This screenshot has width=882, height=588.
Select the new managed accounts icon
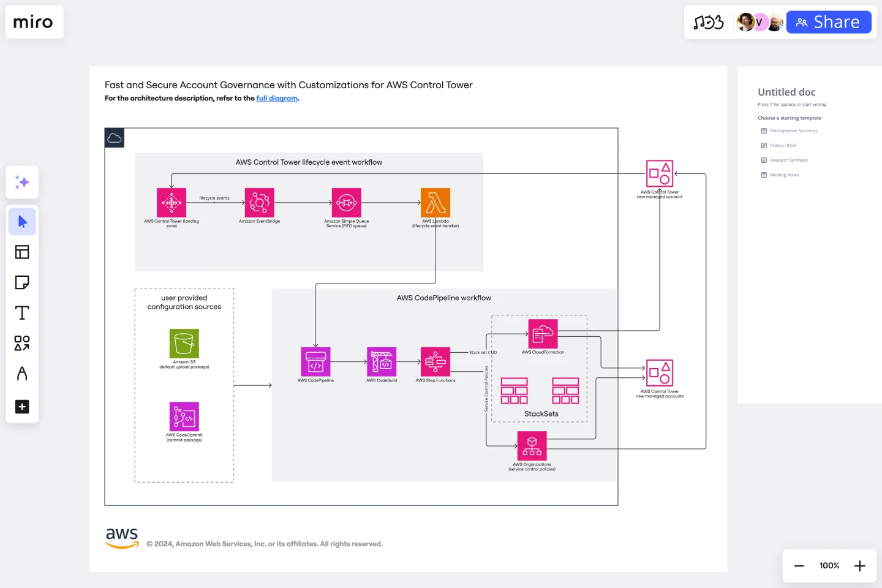660,373
